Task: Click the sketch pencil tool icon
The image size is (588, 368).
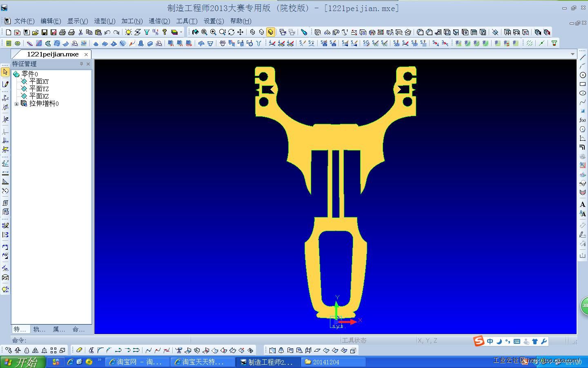Action: [x=5, y=84]
